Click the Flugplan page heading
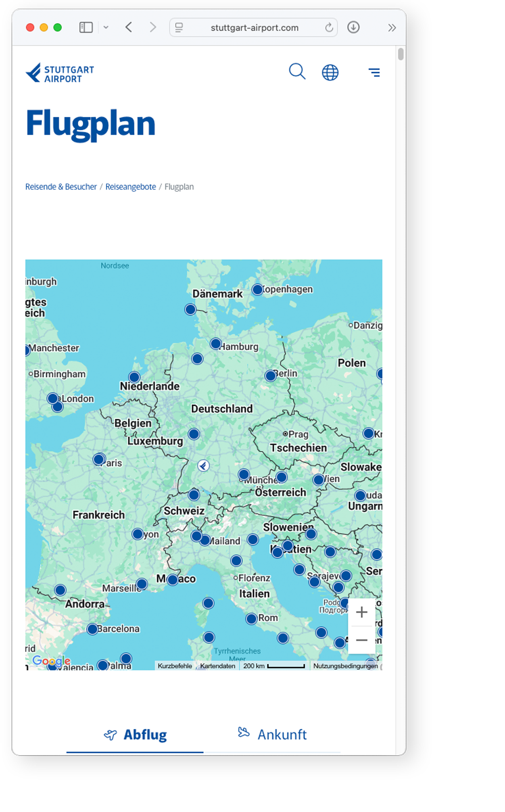 tap(90, 124)
